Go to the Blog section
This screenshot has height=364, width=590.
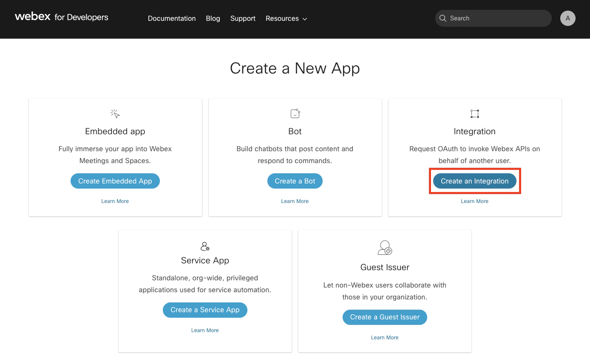pos(213,18)
